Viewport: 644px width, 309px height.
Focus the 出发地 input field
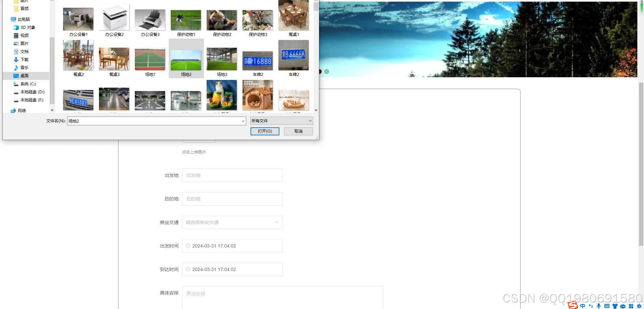pos(232,175)
